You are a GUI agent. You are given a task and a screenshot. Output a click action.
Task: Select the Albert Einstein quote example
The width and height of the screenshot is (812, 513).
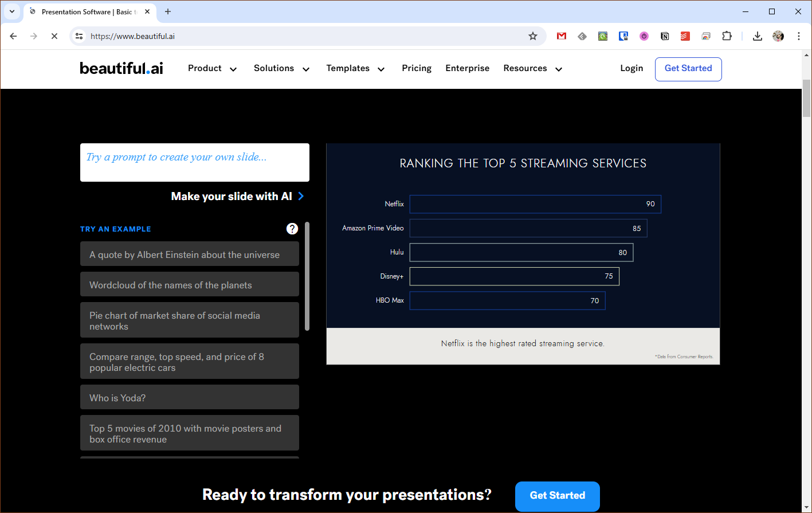[x=190, y=254]
